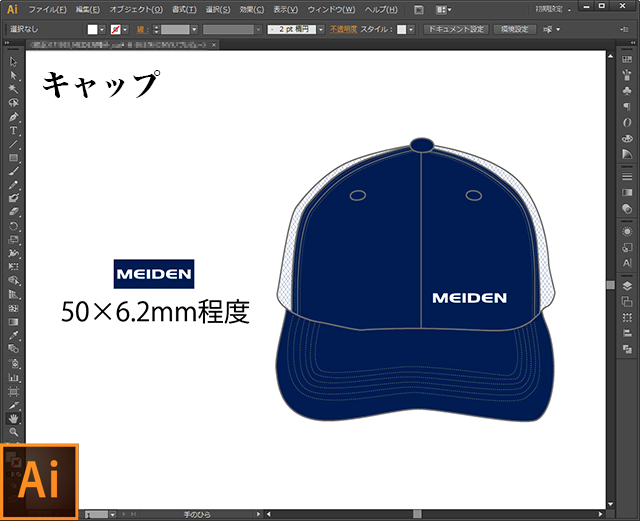Open the 初期設定 workspace switcher

553,9
